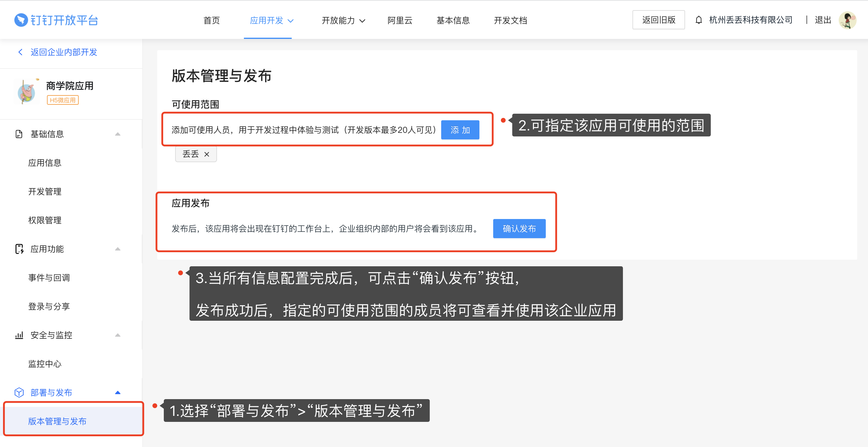868x447 pixels.
Task: Click the 基础信息 section label
Action: click(x=47, y=134)
